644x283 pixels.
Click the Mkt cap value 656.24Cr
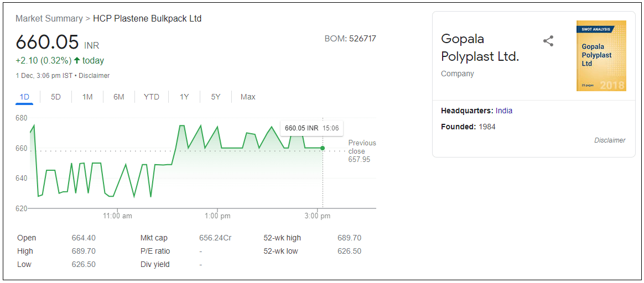[x=215, y=238]
